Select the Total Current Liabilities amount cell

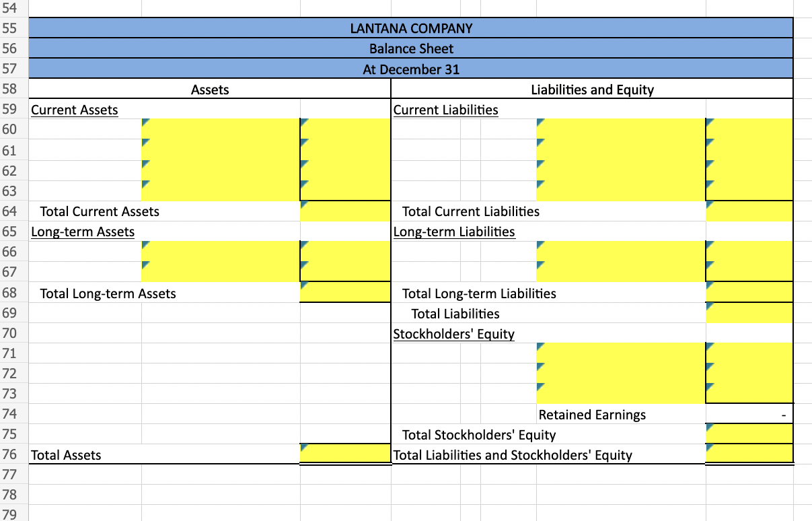[x=748, y=211]
